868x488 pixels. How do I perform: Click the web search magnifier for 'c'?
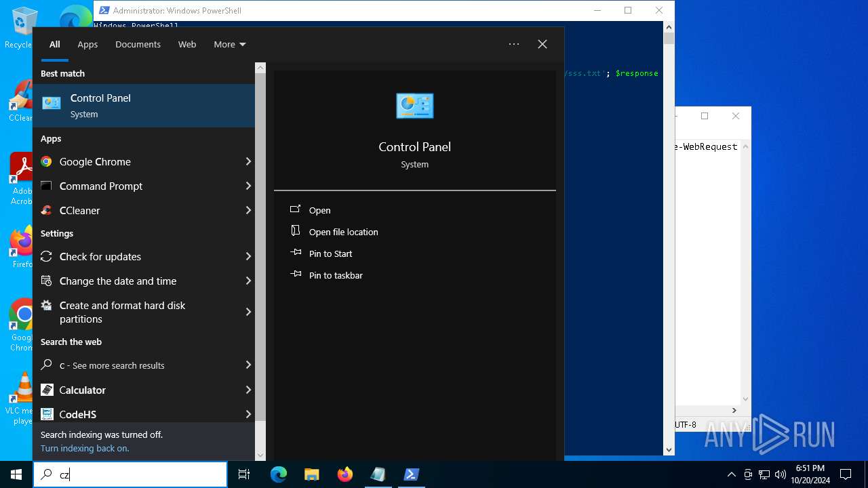(x=46, y=365)
